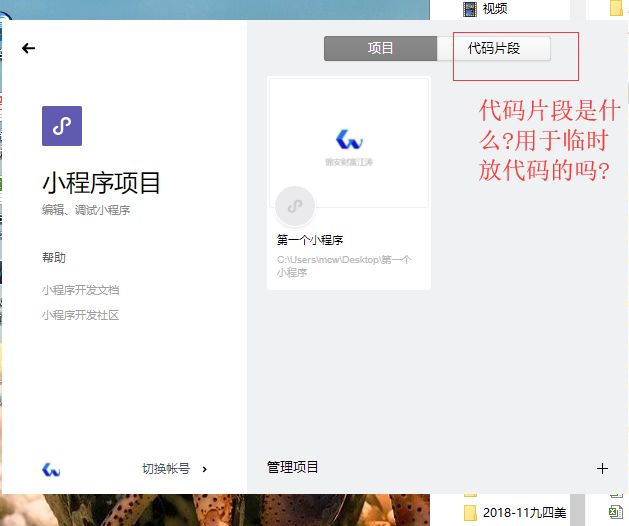Select the 项目 tab
The image size is (629, 526).
(380, 49)
